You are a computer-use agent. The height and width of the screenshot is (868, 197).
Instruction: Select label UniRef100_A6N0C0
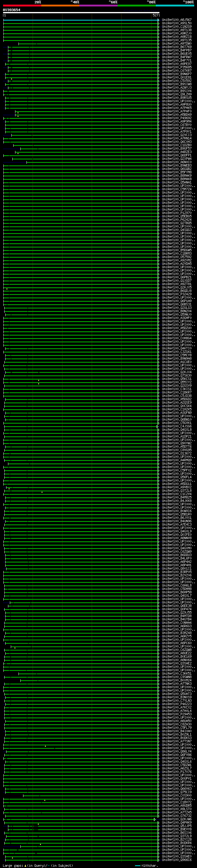point(177,162)
